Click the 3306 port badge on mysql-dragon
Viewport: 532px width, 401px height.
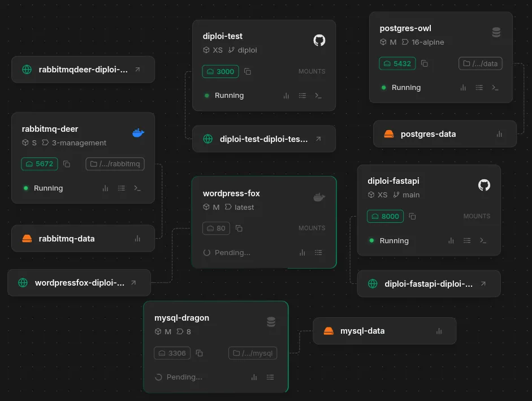172,352
